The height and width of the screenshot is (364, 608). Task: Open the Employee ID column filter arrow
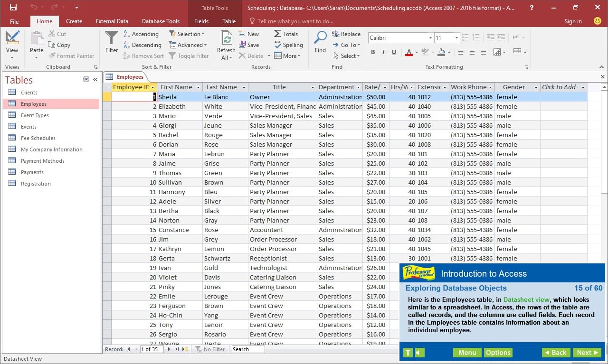point(153,87)
